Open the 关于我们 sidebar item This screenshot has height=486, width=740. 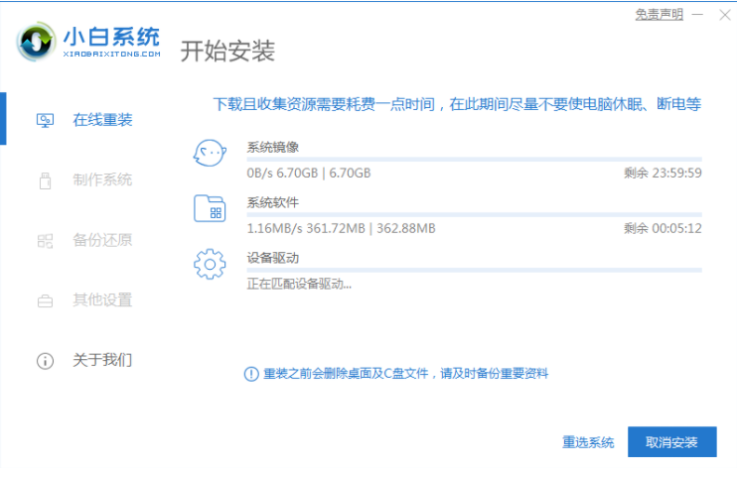coord(102,360)
